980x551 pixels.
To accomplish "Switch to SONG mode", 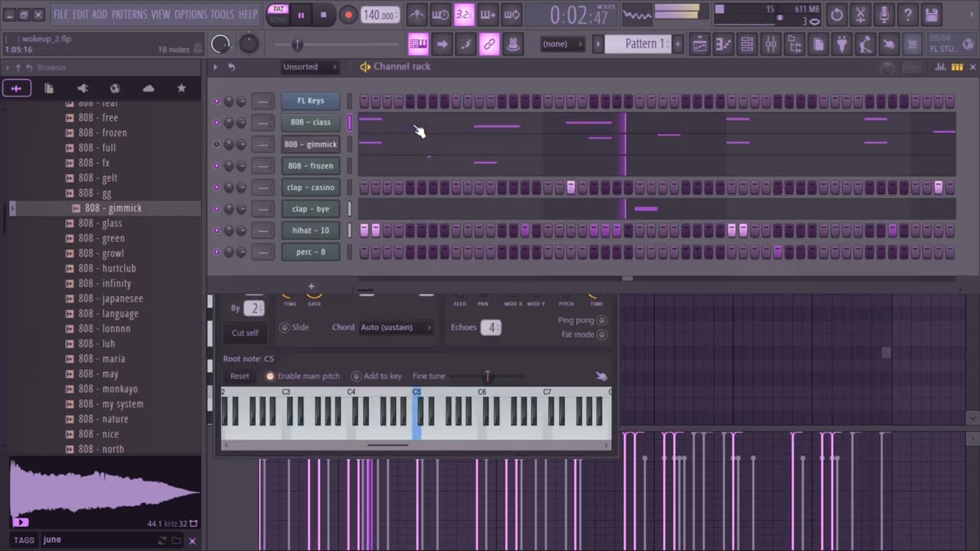I will pyautogui.click(x=278, y=19).
